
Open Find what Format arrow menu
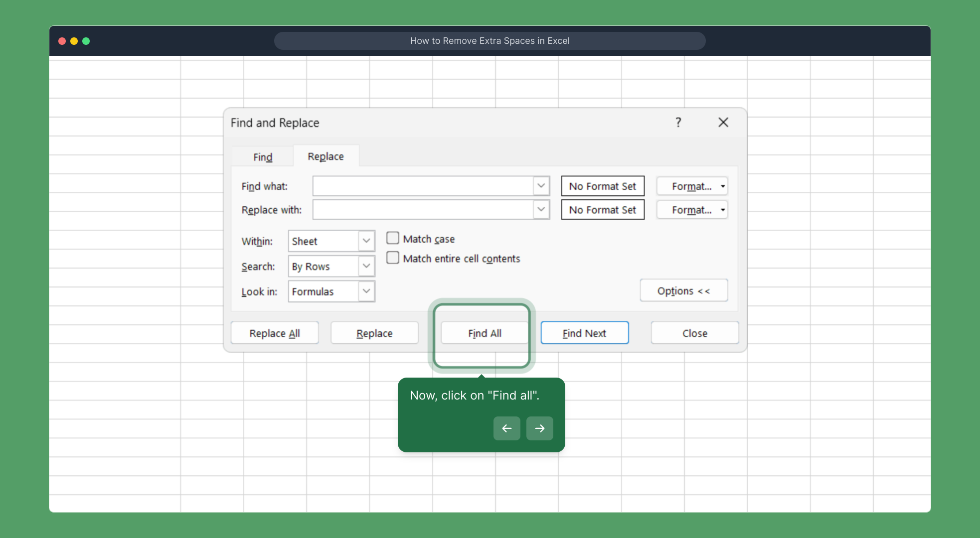722,186
